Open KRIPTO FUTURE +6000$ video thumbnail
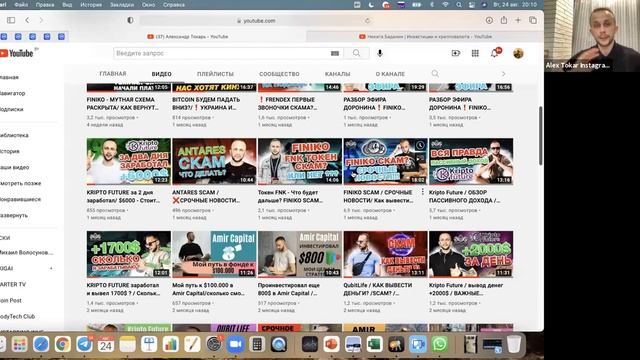This screenshot has width=640, height=360. (x=129, y=161)
